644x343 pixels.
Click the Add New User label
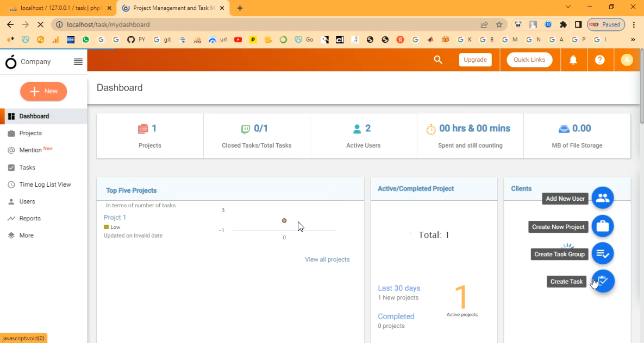coord(565,199)
